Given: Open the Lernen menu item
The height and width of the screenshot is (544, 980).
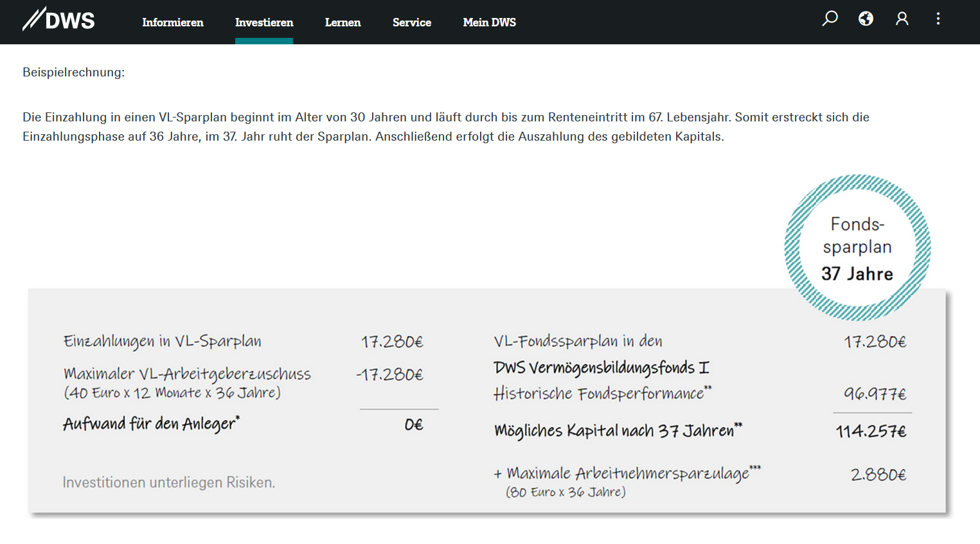Looking at the screenshot, I should pos(343,22).
